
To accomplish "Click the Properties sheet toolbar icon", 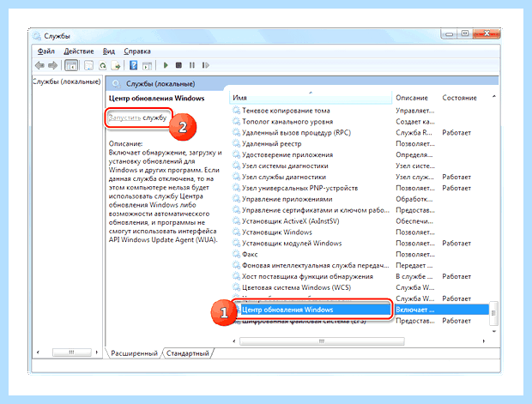I will click(x=88, y=65).
